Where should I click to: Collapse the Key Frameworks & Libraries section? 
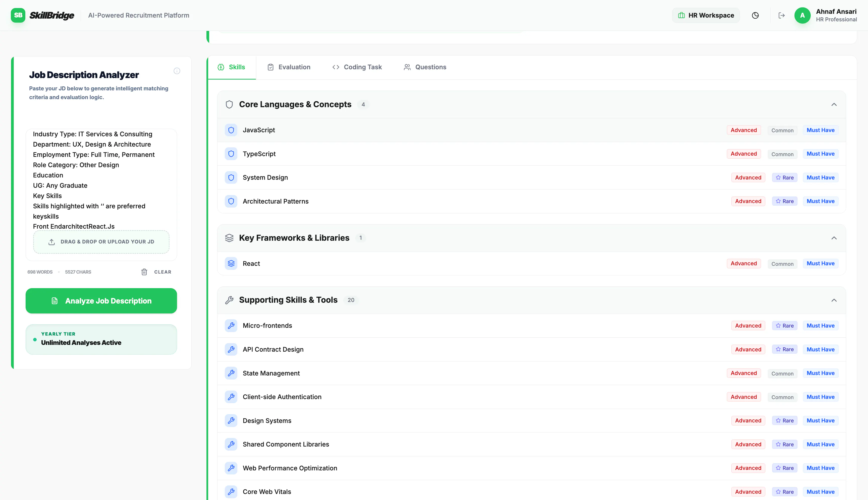(x=834, y=238)
